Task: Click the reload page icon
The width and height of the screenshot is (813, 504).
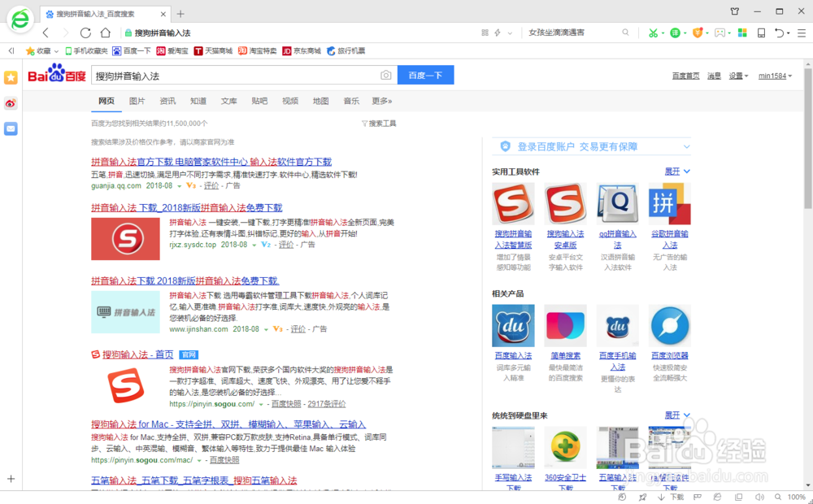Action: (85, 33)
